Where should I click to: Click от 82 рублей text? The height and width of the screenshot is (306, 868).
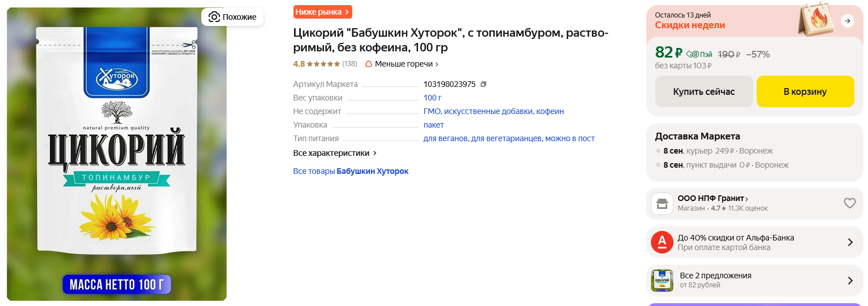(700, 285)
